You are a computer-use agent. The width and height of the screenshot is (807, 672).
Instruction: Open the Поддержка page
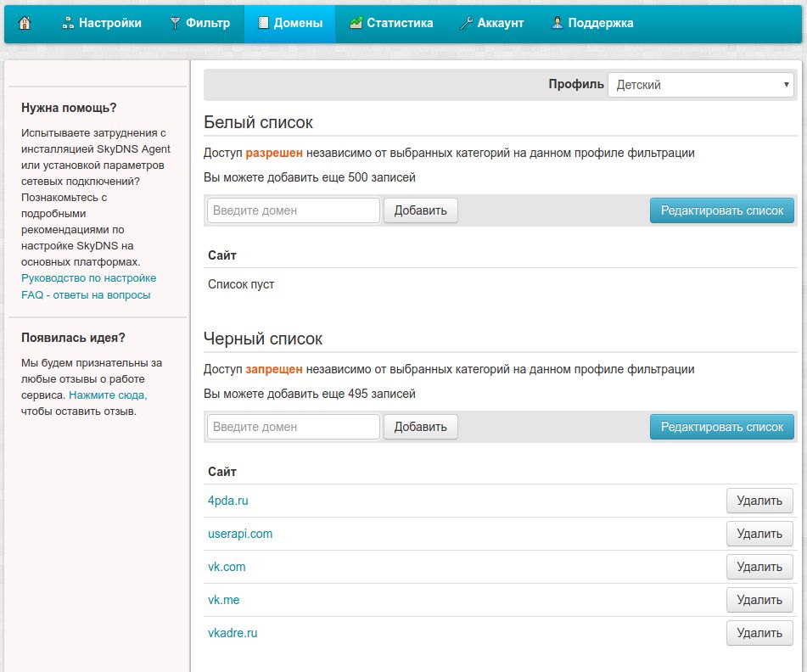pyautogui.click(x=592, y=23)
